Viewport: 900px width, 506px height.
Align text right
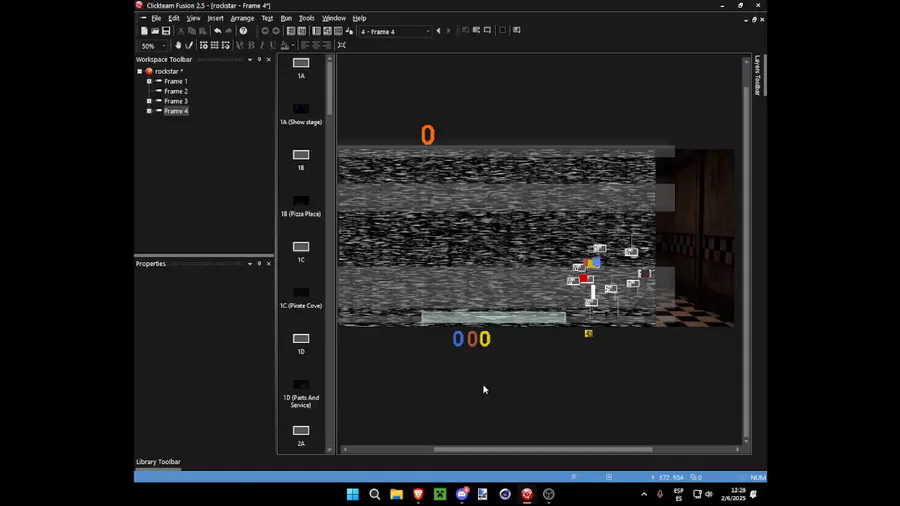pyautogui.click(x=327, y=45)
